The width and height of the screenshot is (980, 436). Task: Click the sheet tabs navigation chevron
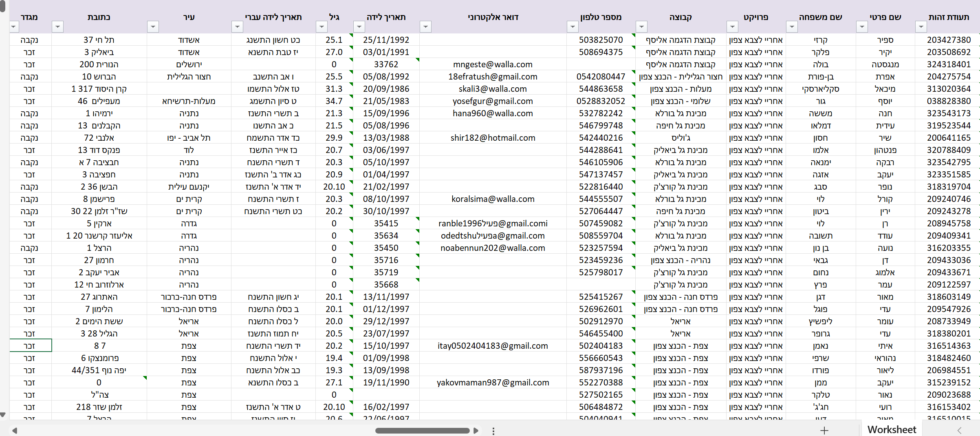click(959, 430)
